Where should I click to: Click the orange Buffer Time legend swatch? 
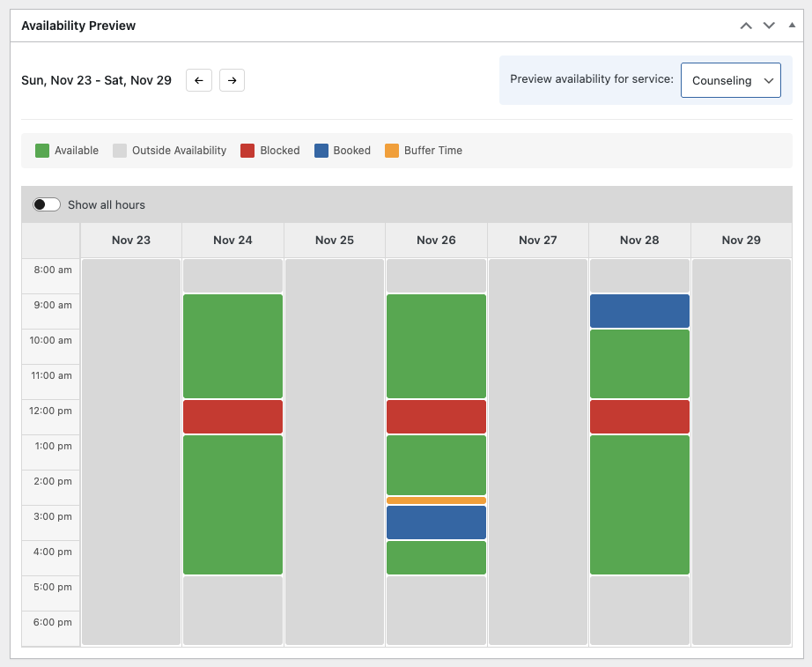click(392, 151)
